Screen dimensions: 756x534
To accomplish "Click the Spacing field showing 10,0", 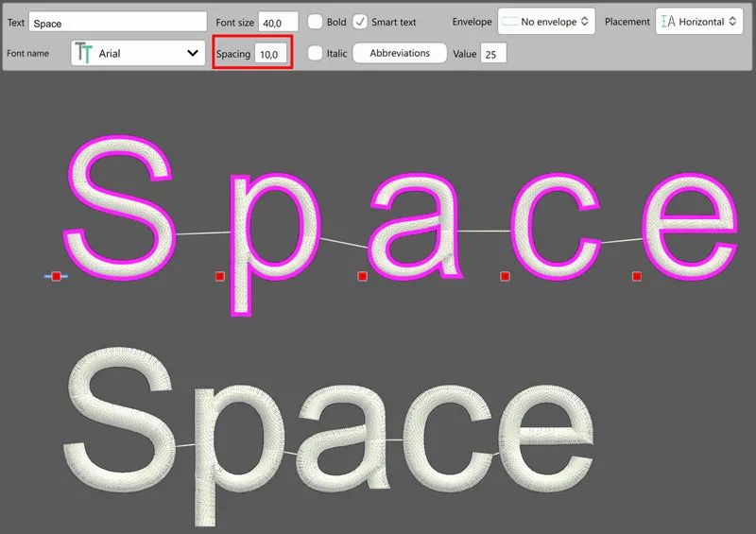I will (x=271, y=54).
